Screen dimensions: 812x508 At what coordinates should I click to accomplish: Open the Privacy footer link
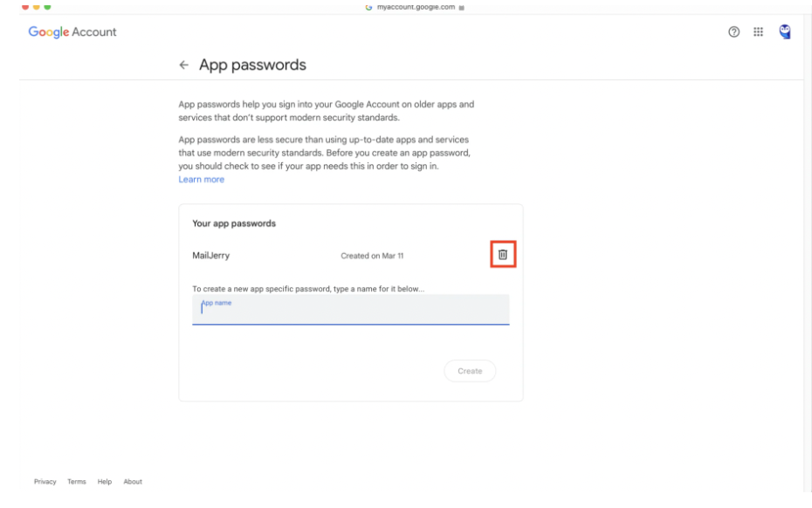[45, 482]
